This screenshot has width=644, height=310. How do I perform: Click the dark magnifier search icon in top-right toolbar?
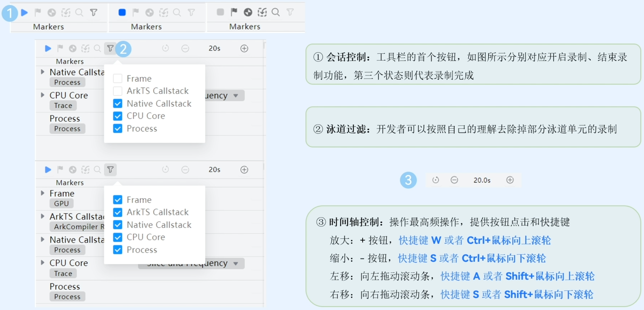pyautogui.click(x=276, y=12)
